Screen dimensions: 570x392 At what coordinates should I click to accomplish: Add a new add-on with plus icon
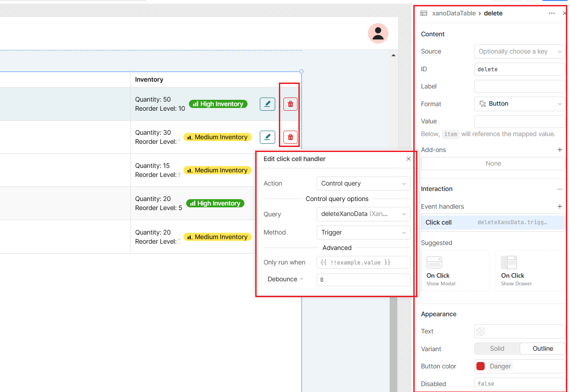(560, 150)
